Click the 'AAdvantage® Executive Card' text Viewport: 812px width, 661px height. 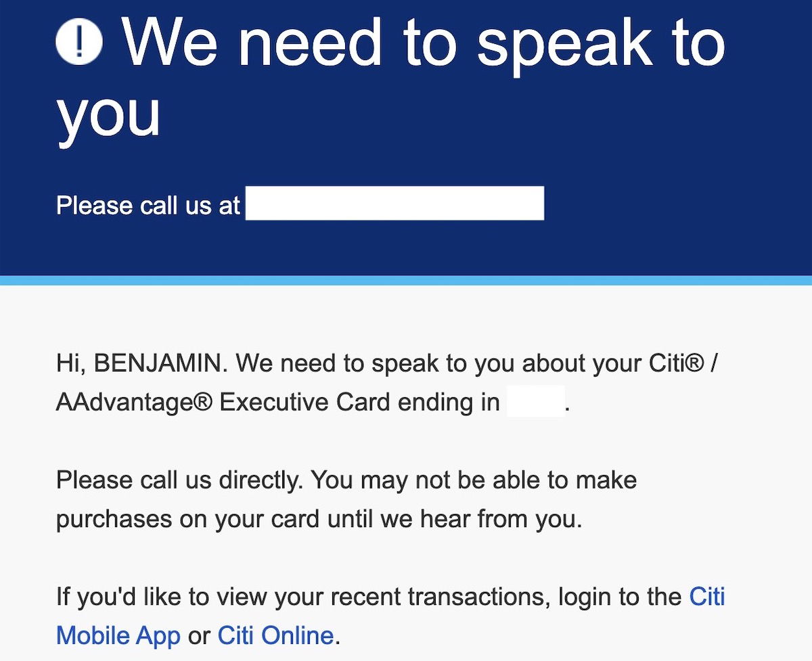223,403
